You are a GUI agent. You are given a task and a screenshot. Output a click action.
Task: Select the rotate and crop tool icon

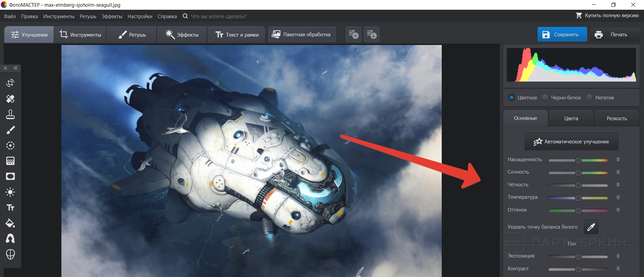click(10, 83)
